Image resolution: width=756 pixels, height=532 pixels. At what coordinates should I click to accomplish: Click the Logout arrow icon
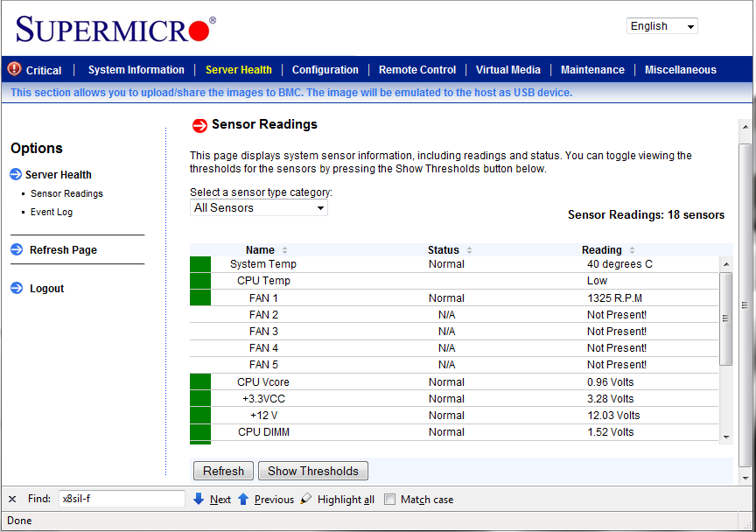click(x=16, y=288)
